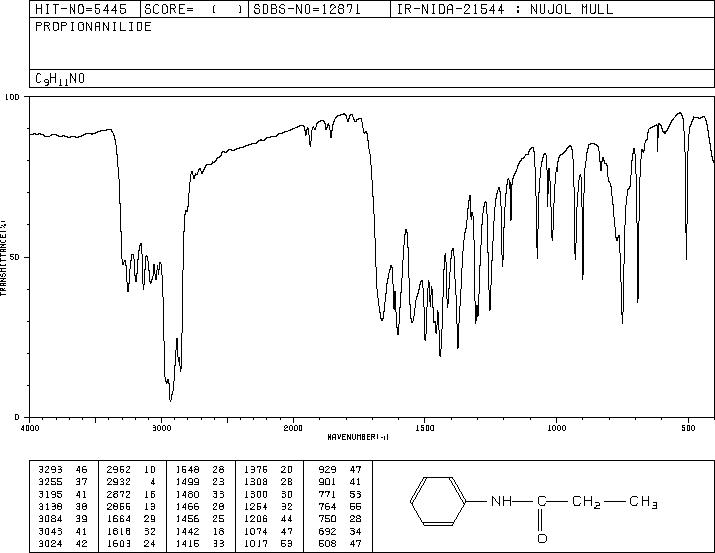
Task: Click the 929 peak value
Action: [327, 470]
